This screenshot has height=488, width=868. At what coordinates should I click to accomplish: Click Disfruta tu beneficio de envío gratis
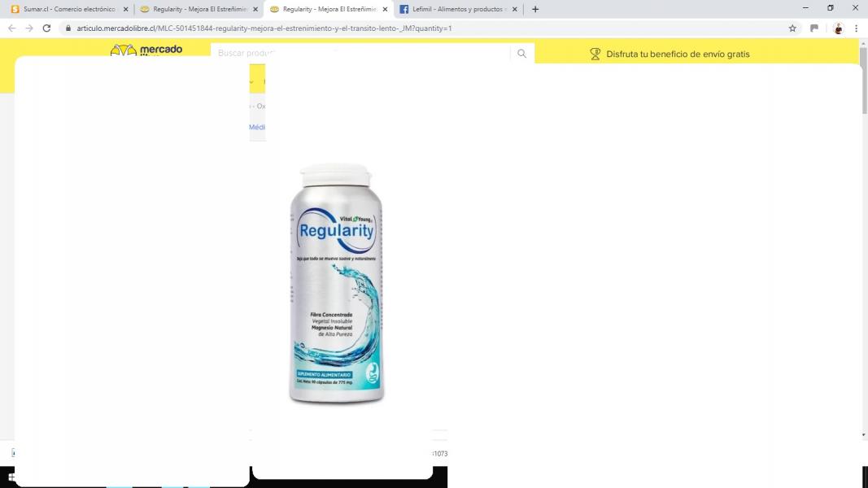click(678, 54)
